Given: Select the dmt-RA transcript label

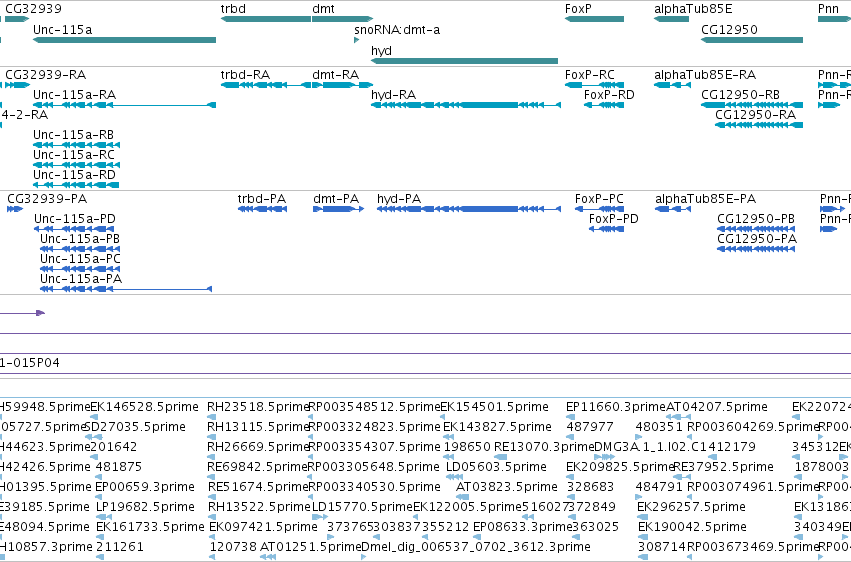Looking at the screenshot, I should (x=335, y=74).
